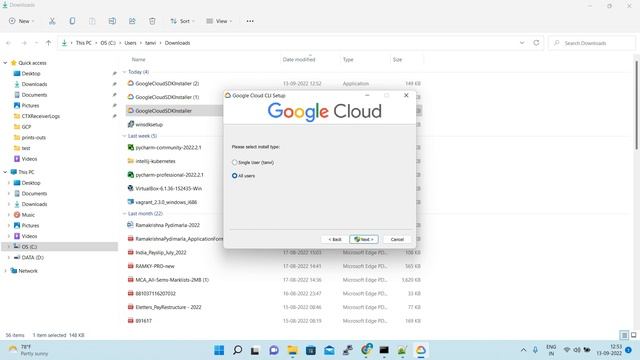The width and height of the screenshot is (640, 360).
Task: Click Back in the setup dialog
Action: pyautogui.click(x=335, y=239)
